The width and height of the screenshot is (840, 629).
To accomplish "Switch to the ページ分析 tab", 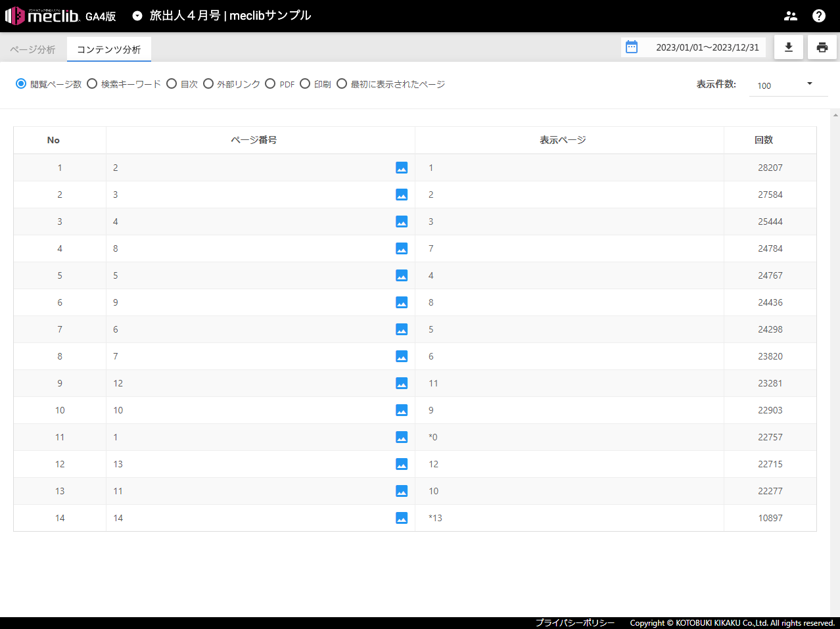I will coord(33,50).
